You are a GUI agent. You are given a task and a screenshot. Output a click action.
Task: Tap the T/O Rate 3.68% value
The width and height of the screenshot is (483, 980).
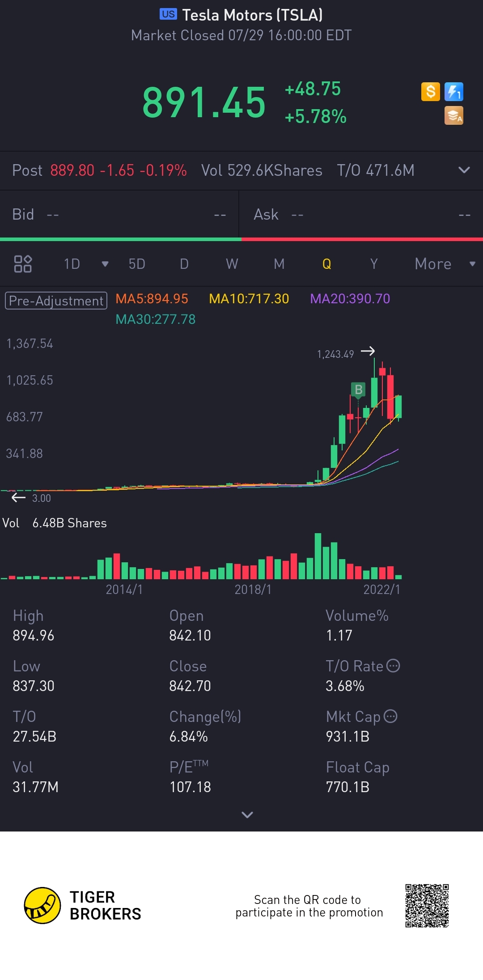[x=345, y=686]
